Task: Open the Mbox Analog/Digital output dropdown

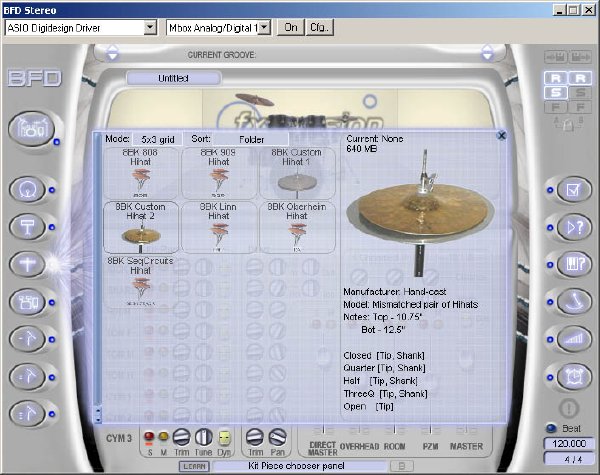Action: tap(264, 28)
